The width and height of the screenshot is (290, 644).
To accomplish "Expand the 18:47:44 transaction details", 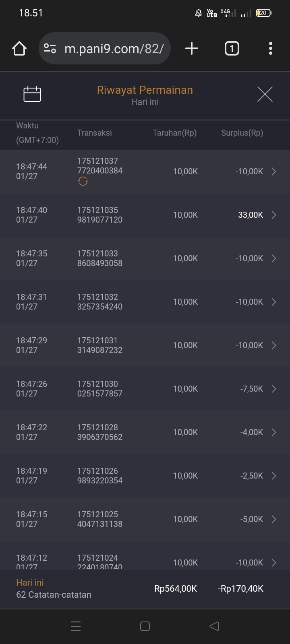I will coord(274,171).
